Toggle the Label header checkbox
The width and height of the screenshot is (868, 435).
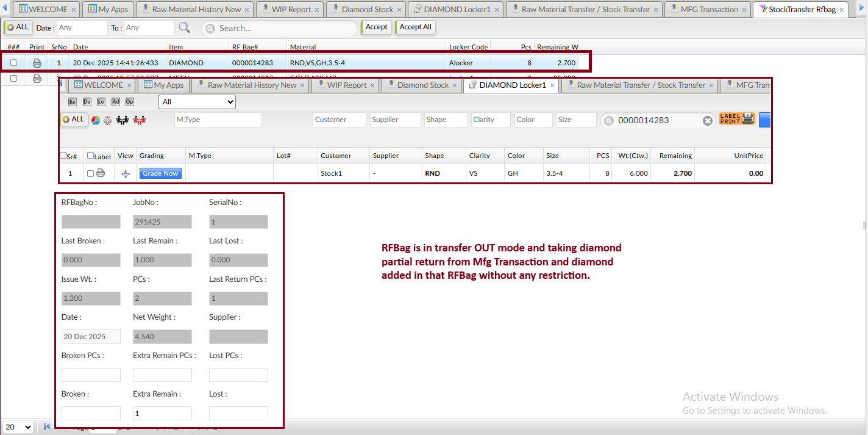[x=91, y=156]
